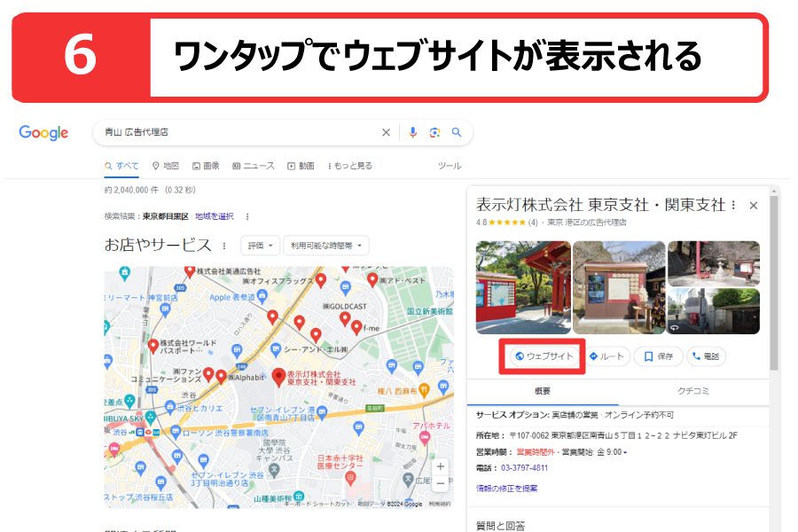The width and height of the screenshot is (798, 532).
Task: Expand business hours next to 金 9:00
Action: 625,452
